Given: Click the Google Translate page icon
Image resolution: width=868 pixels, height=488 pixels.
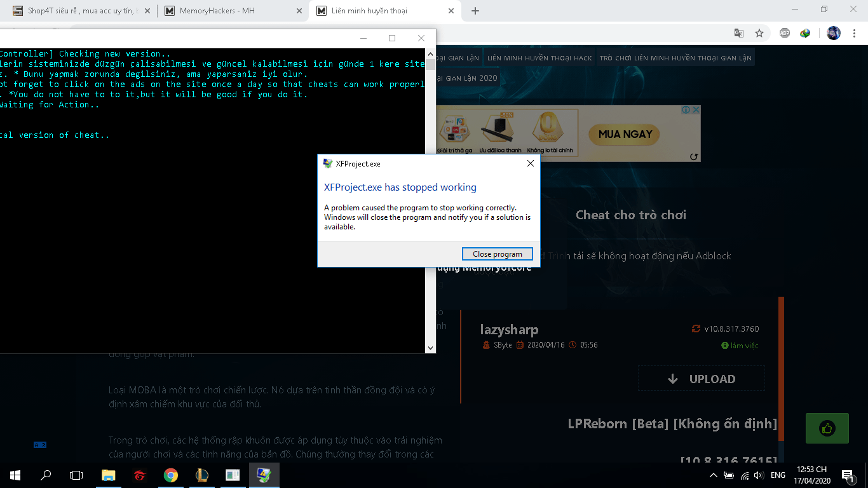Looking at the screenshot, I should [739, 33].
